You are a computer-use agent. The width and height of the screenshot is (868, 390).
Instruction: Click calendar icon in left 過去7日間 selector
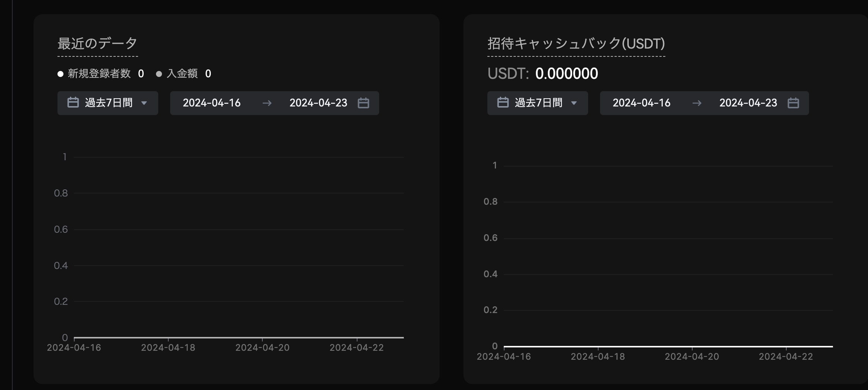[x=73, y=103]
